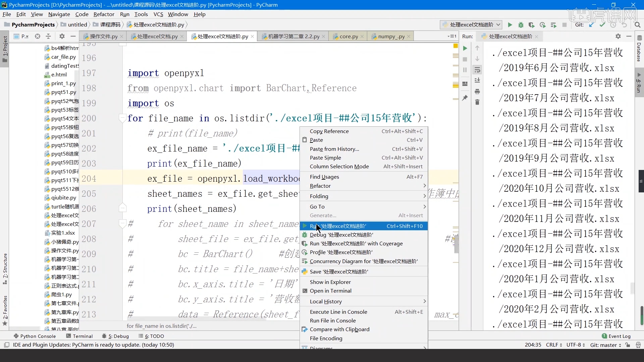Image resolution: width=644 pixels, height=362 pixels.
Task: Click Scroll to End icon in Run panel
Action: tap(477, 80)
